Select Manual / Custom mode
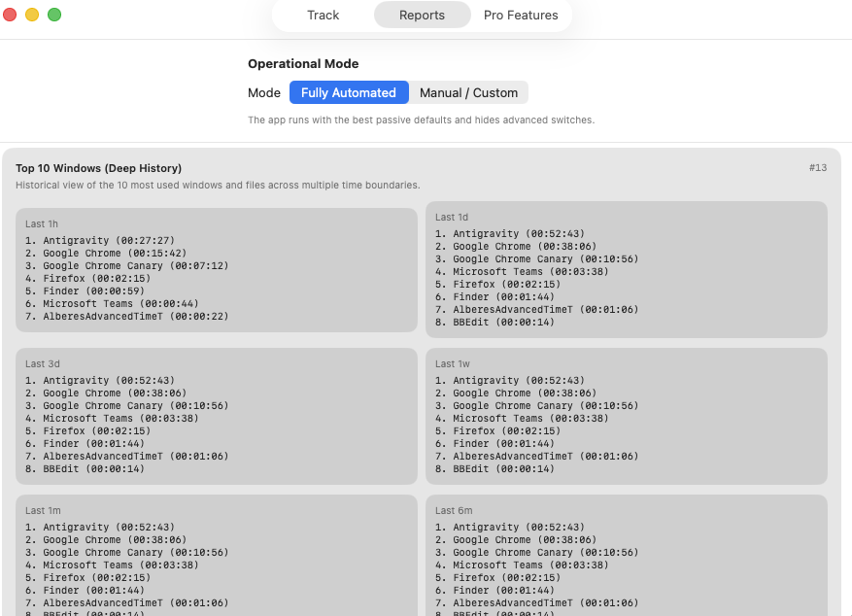852x616 pixels. (468, 93)
